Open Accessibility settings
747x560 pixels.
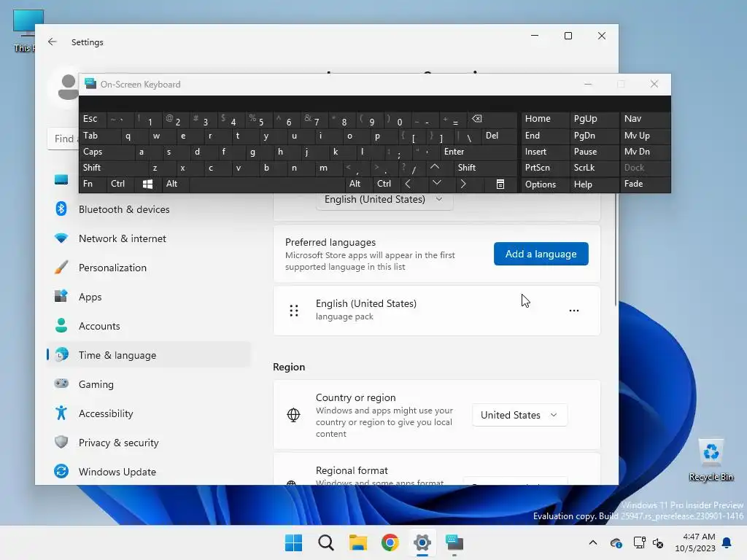[149, 413]
